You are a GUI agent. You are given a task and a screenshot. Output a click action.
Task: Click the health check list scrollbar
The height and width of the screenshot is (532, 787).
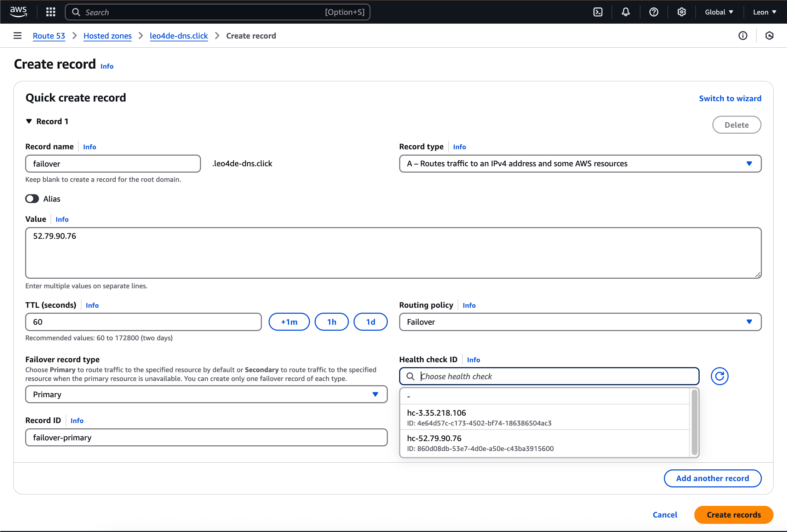[694, 422]
